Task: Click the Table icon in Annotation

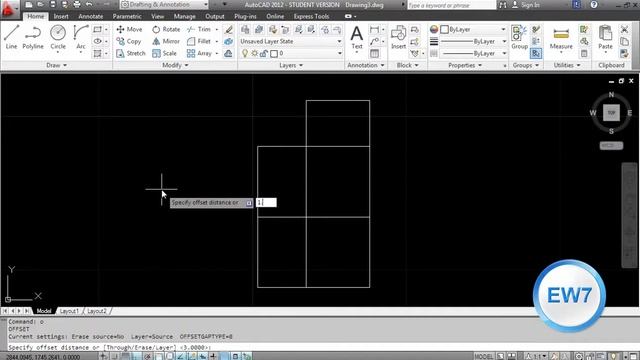Action: point(374,53)
